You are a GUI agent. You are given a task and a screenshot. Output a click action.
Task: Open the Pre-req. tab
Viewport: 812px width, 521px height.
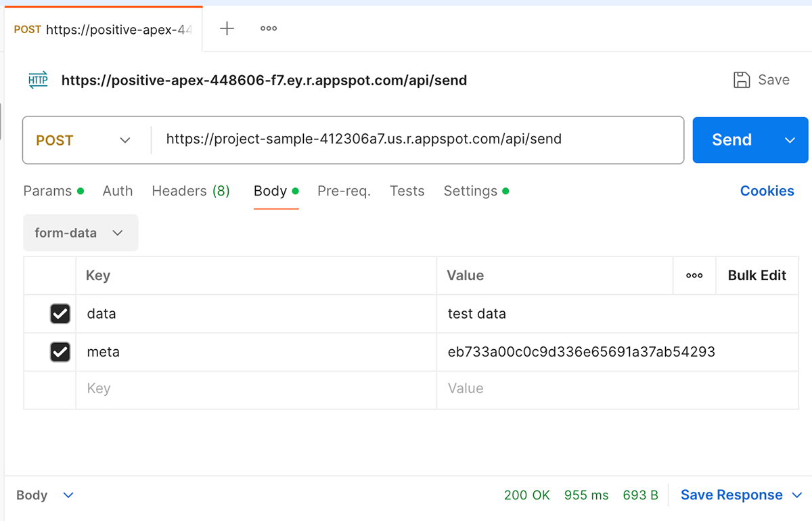coord(344,191)
